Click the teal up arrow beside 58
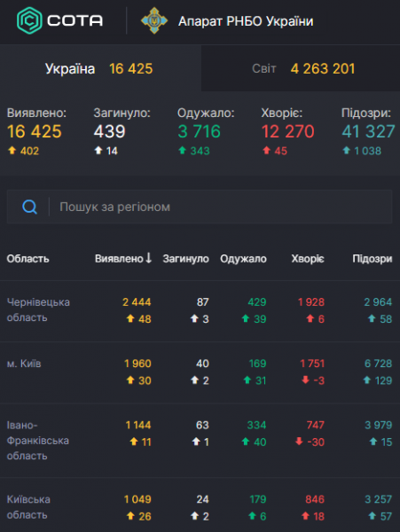 [x=372, y=318]
